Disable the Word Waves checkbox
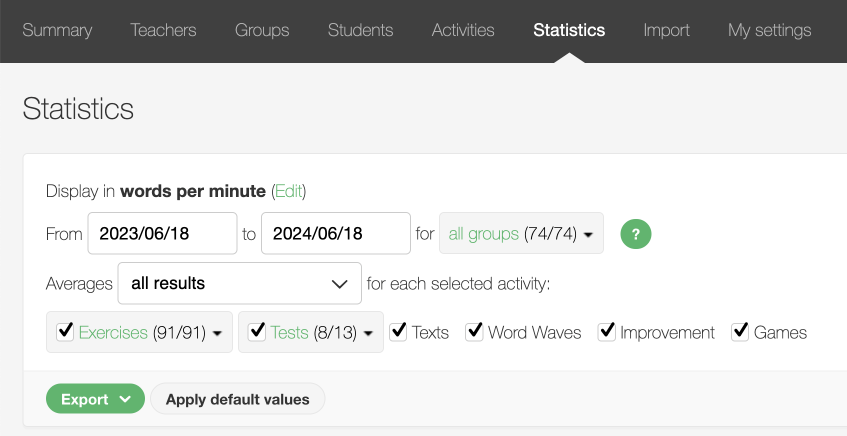This screenshot has height=436, width=847. (x=474, y=332)
